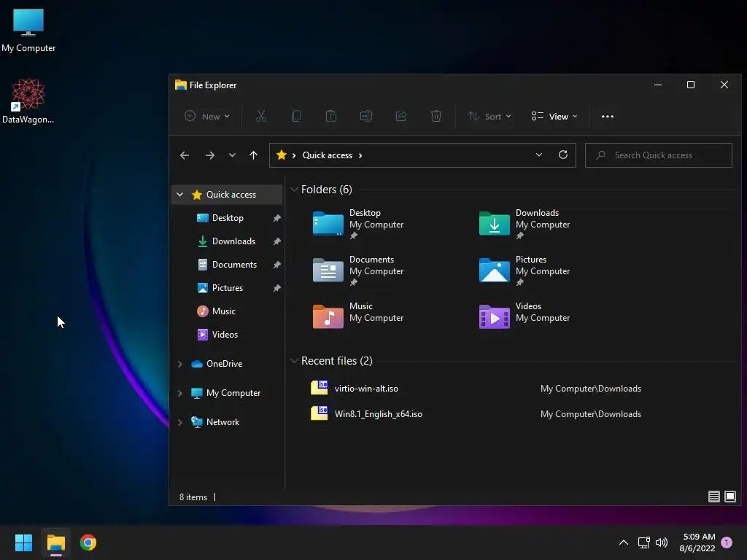747x560 pixels.
Task: Go back with the left arrow
Action: point(185,155)
